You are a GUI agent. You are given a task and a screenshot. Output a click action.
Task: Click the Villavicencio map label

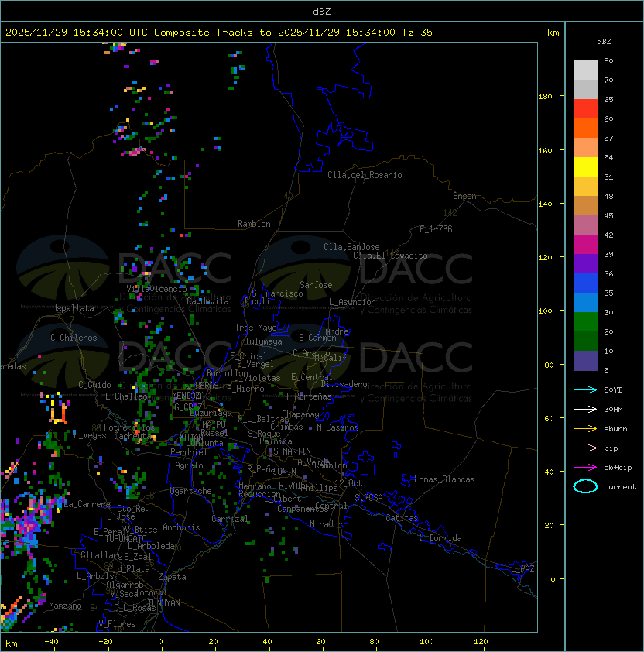(x=156, y=289)
